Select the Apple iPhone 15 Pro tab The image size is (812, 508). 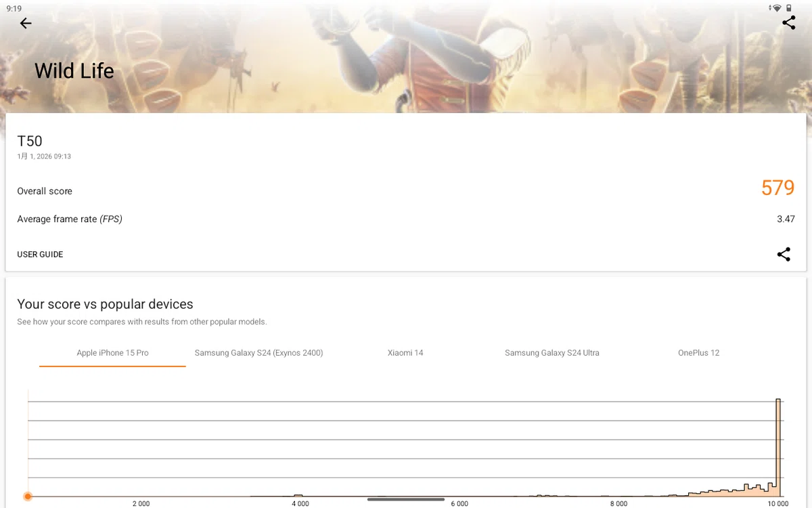(x=112, y=353)
